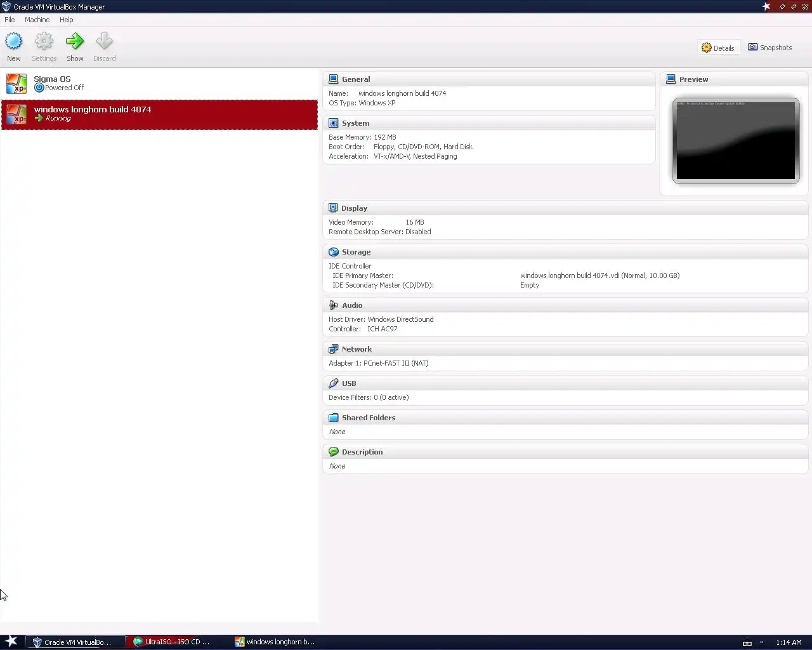This screenshot has width=812, height=650.
Task: Click 'Floppy, CD/DVD-ROM, Hard Disk' boot order
Action: 423,147
